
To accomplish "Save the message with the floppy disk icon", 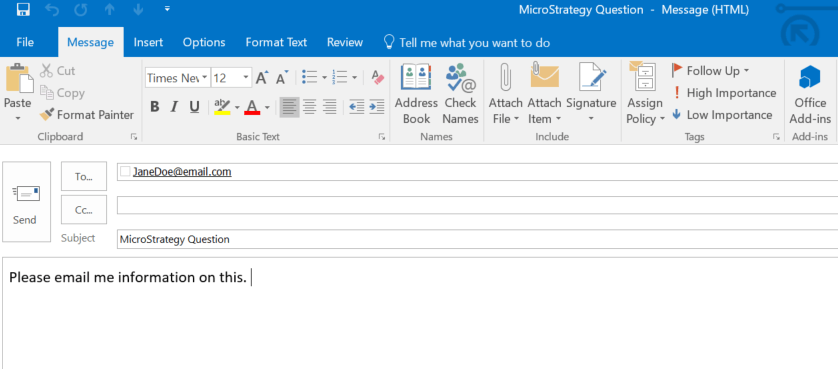I will tap(23, 9).
